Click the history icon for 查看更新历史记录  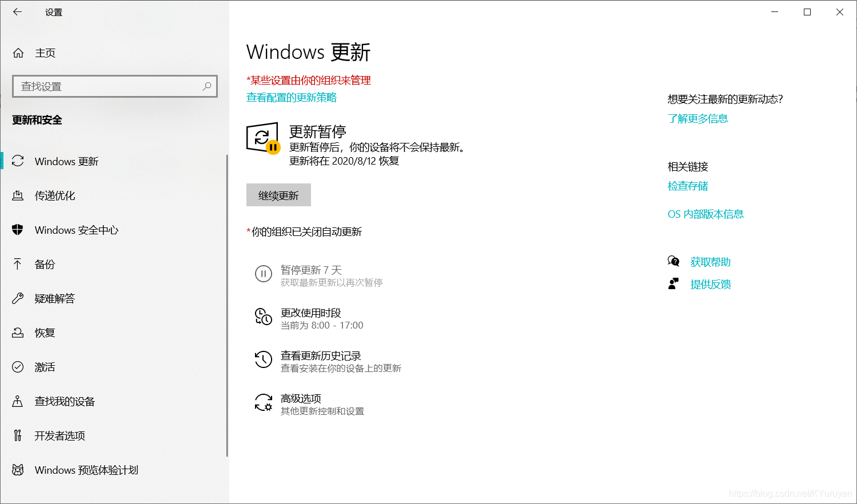(x=263, y=359)
